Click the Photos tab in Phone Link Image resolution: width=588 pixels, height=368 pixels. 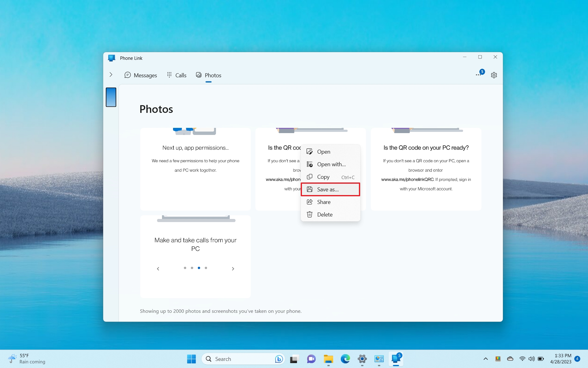click(x=209, y=75)
